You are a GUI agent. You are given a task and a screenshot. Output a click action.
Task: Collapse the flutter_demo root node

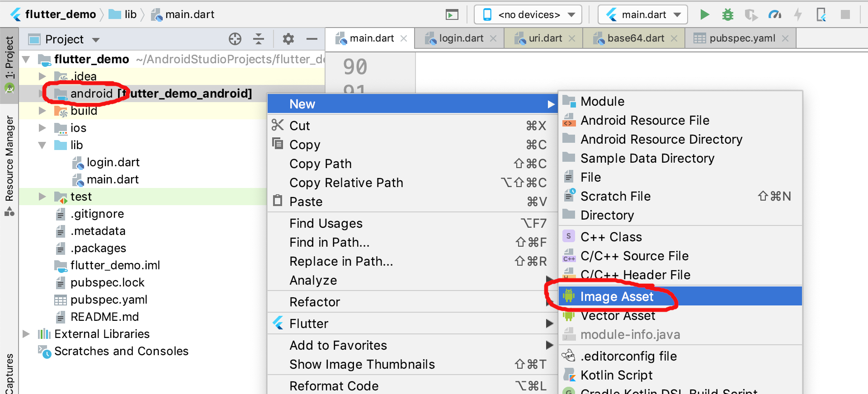point(26,59)
